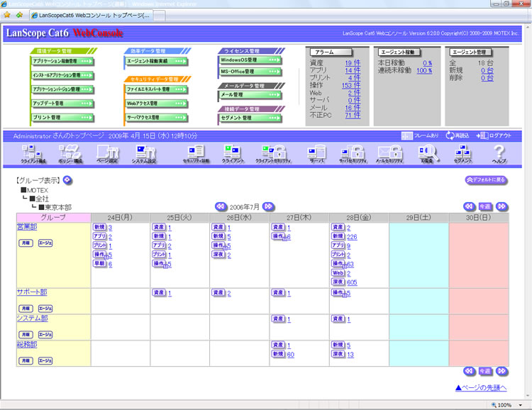Image resolution: width=532 pixels, height=410 pixels.
Task: Open the ページ設定 toolbar icon
Action: tap(107, 154)
